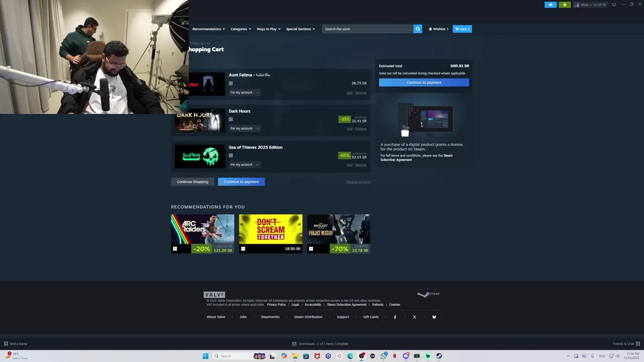Open Support footer link
The image size is (644, 362).
point(343,317)
